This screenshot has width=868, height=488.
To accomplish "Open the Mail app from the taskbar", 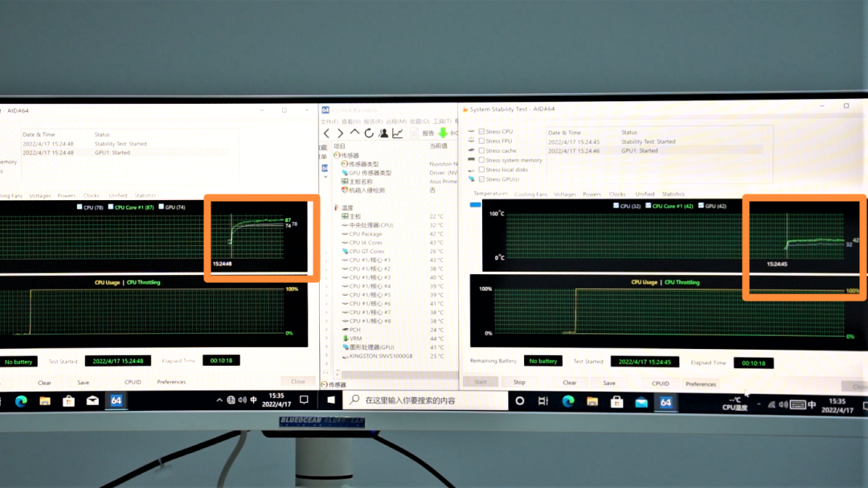I will (x=92, y=400).
